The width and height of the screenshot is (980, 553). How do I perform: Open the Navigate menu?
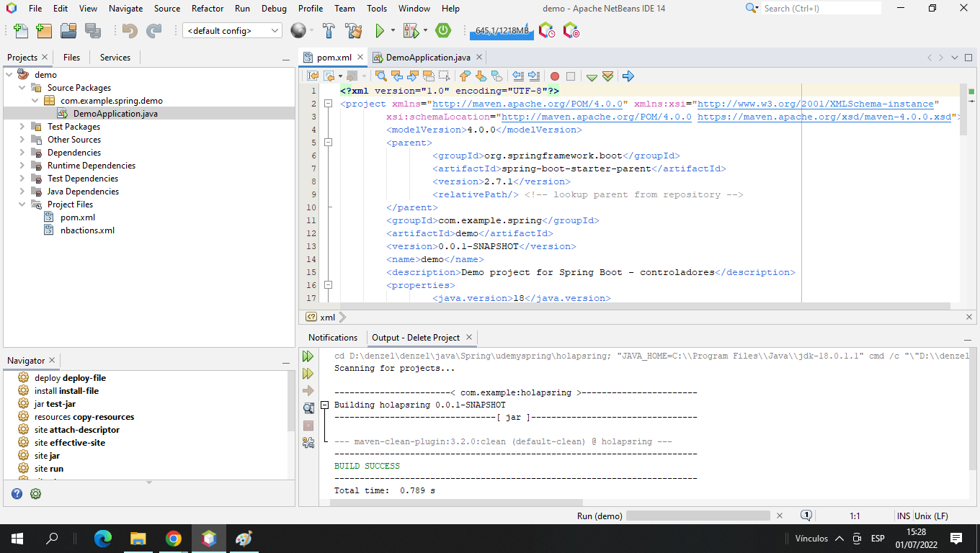coord(125,8)
